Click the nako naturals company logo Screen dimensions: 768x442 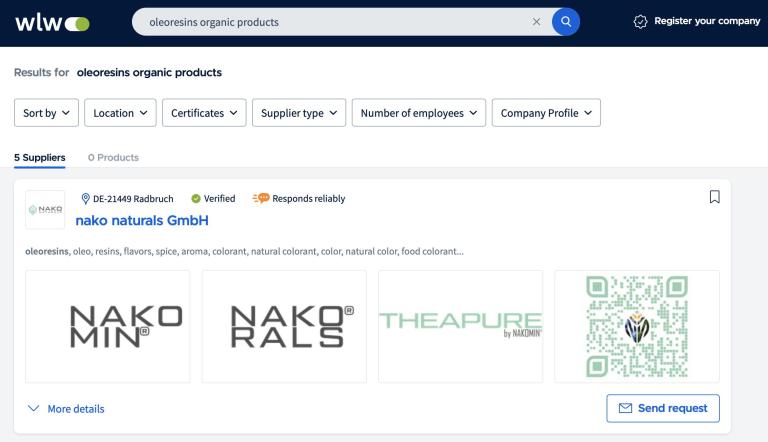pos(45,210)
